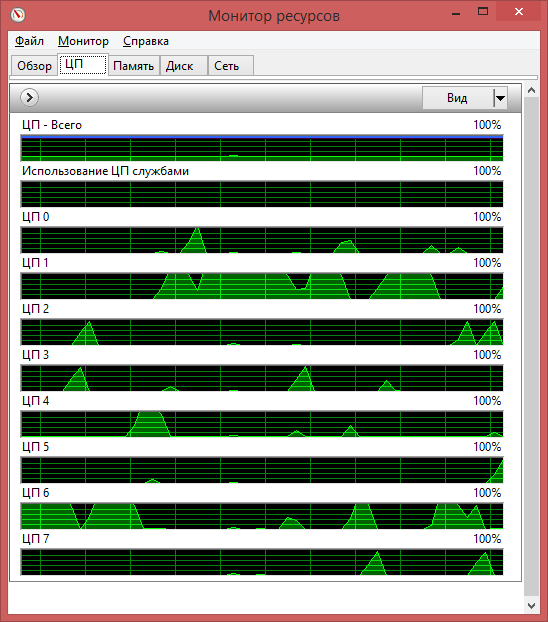Viewport: 548px width, 622px height.
Task: Click the 'Использование ЦП службами' label
Action: pyautogui.click(x=105, y=171)
